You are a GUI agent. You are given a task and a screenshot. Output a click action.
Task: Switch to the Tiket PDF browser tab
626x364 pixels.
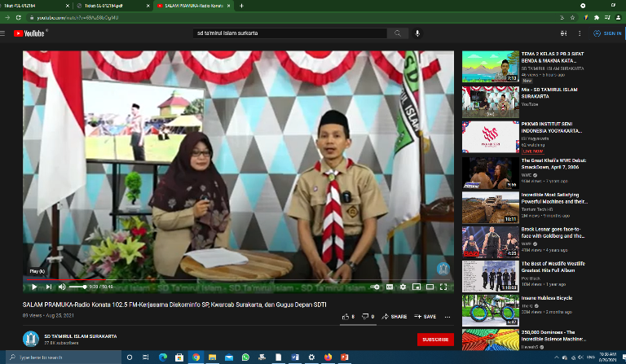coord(113,6)
